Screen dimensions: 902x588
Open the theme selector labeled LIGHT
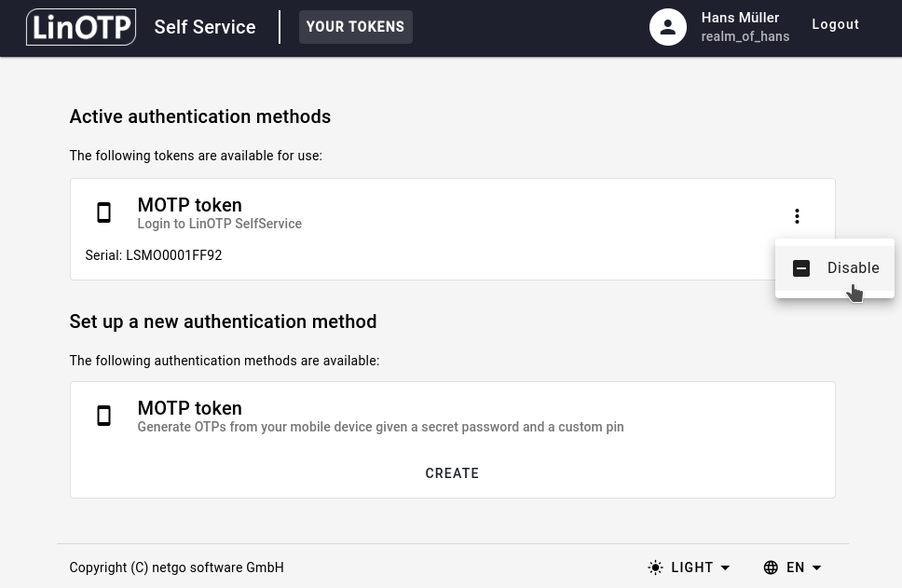point(691,567)
